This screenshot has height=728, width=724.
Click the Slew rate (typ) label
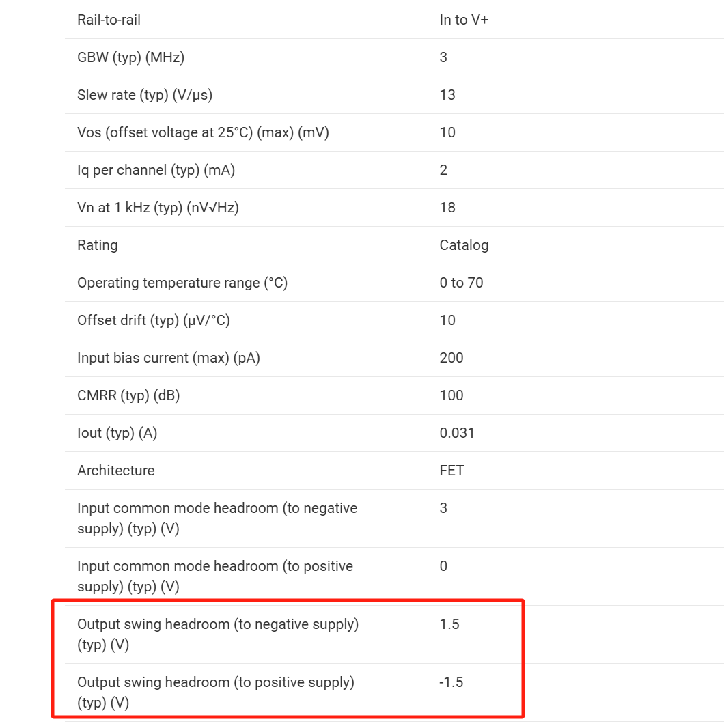click(144, 95)
